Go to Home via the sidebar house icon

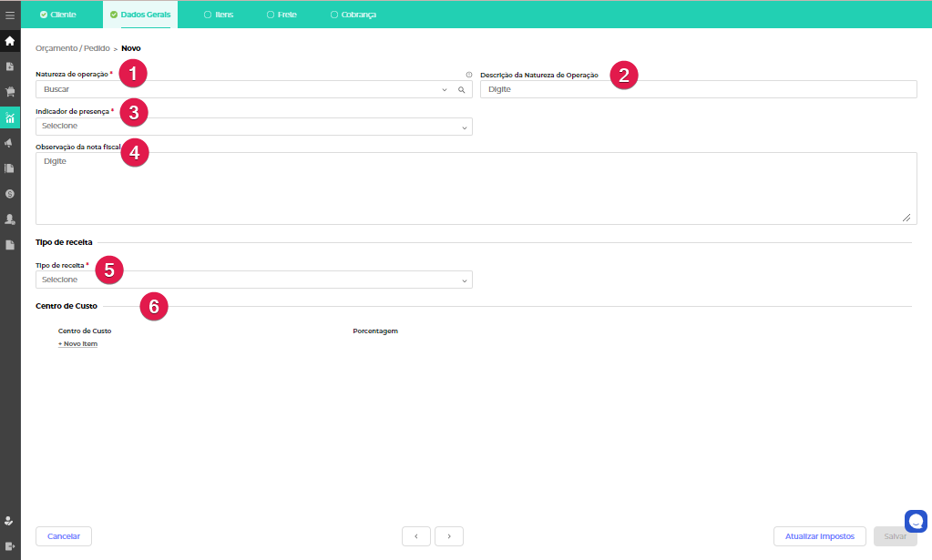pyautogui.click(x=10, y=41)
